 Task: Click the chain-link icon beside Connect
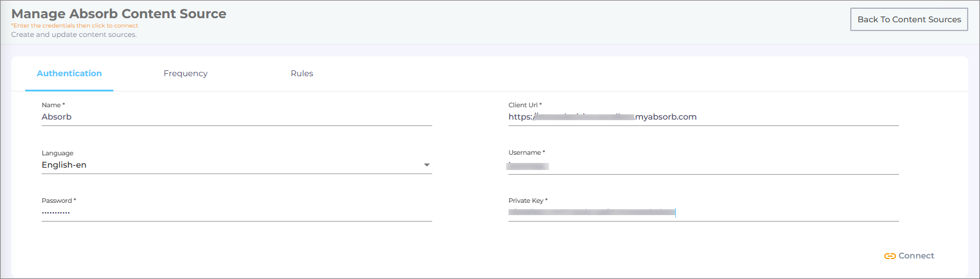[890, 256]
